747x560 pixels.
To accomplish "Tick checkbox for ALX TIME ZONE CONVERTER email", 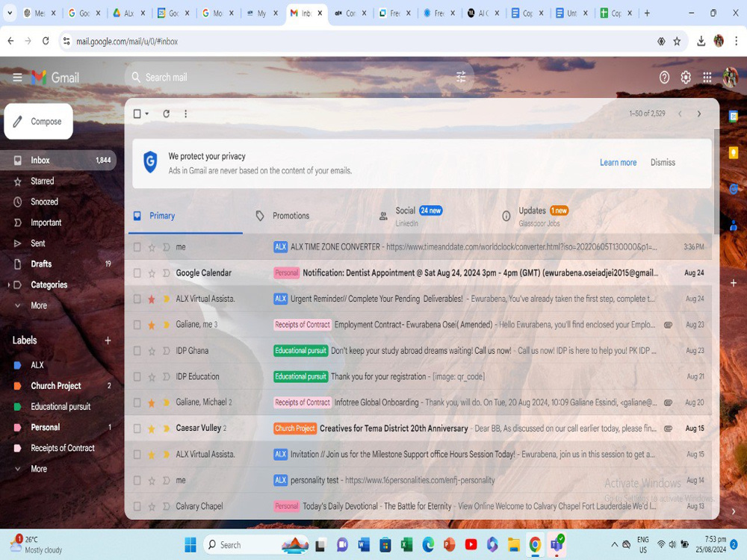I will [x=137, y=247].
